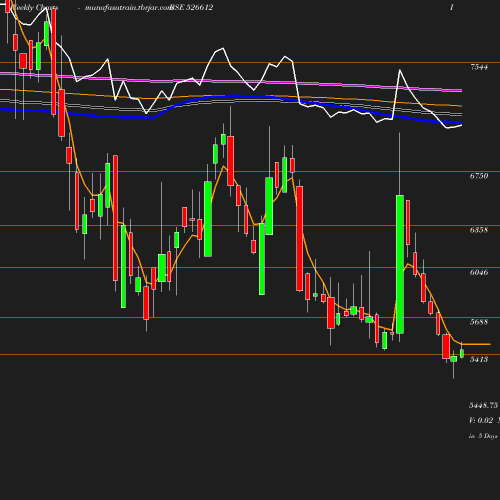Click the 6358 price level label
The width and height of the screenshot is (500, 500).
tap(479, 230)
